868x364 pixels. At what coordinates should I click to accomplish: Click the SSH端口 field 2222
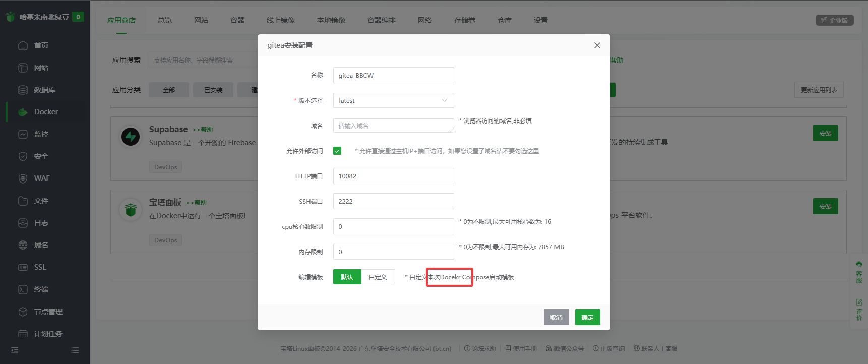click(394, 201)
